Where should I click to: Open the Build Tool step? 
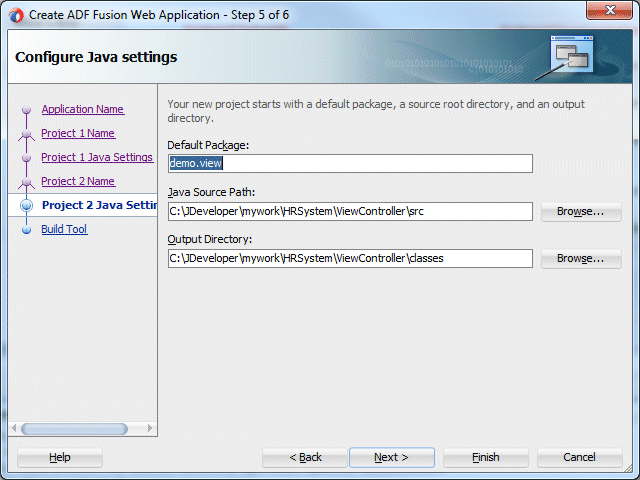(64, 229)
